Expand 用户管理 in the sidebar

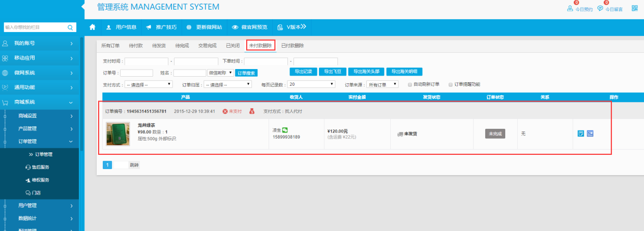point(39,206)
